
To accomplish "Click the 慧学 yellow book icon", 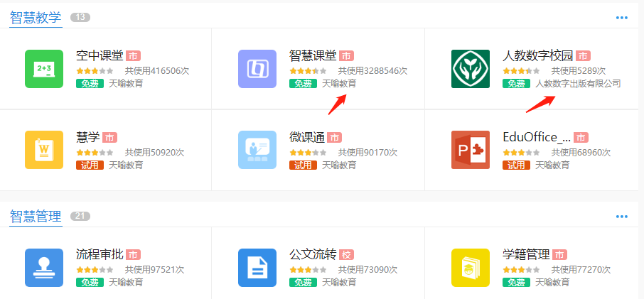I will [x=43, y=150].
